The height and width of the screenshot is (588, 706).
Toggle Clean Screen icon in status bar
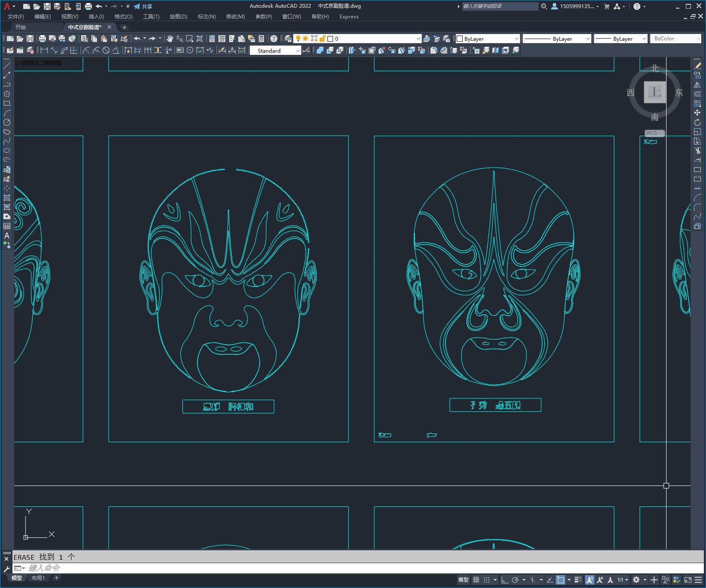(688, 580)
